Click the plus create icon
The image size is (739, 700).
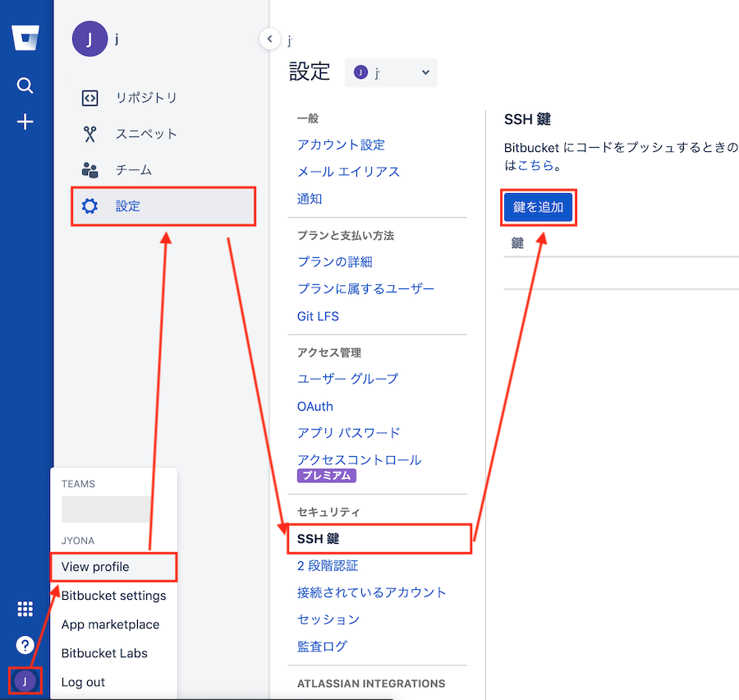click(x=25, y=122)
